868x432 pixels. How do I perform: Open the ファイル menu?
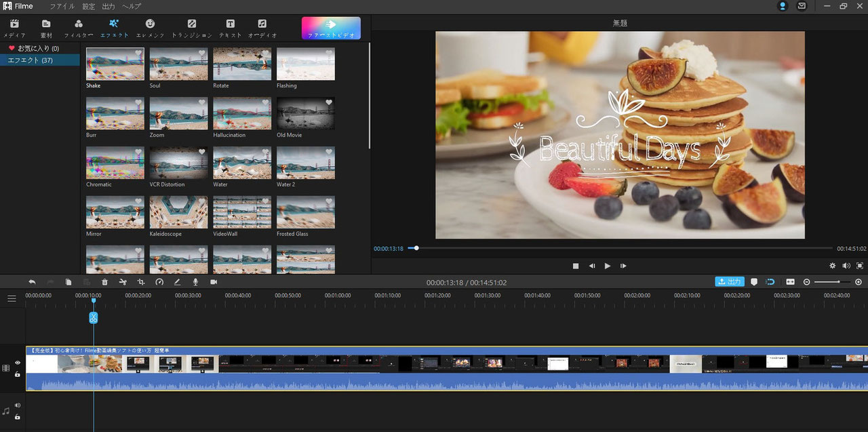tap(62, 6)
